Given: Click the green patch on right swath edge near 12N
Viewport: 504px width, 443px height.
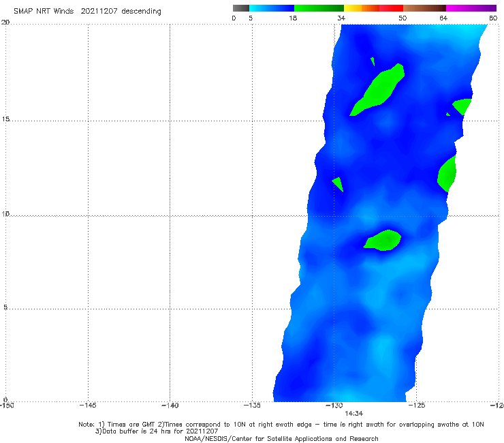Looking at the screenshot, I should 447,174.
